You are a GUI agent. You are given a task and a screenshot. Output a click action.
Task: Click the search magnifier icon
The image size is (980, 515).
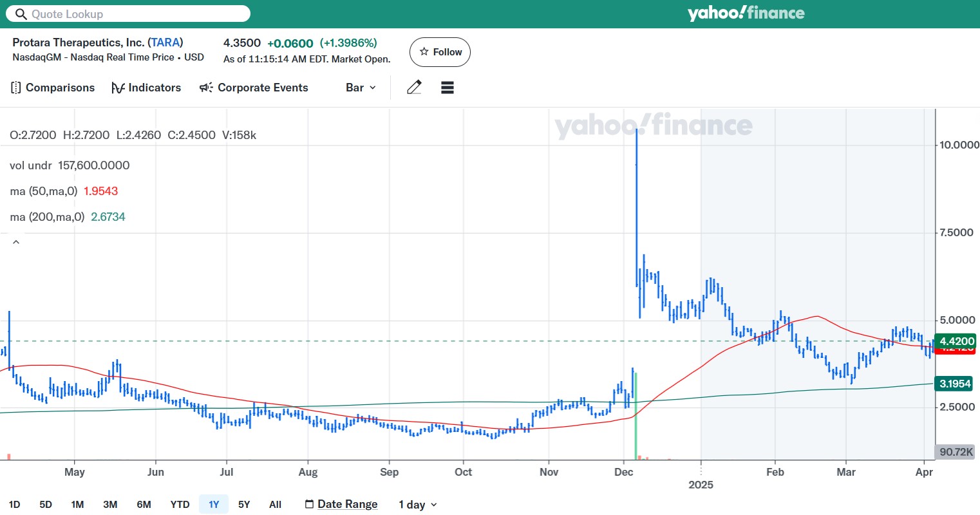pos(21,14)
